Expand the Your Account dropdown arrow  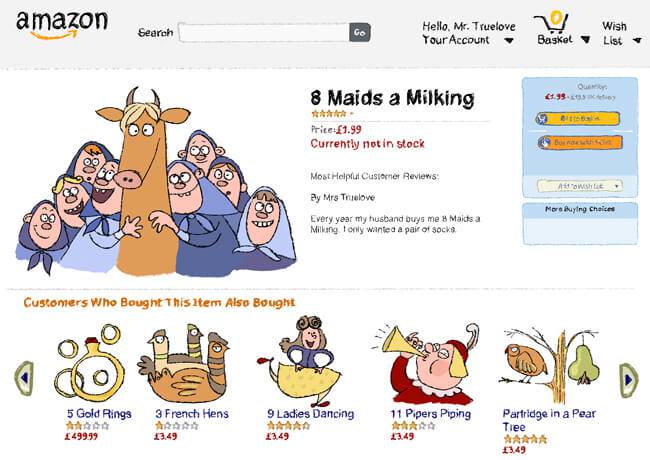click(509, 41)
